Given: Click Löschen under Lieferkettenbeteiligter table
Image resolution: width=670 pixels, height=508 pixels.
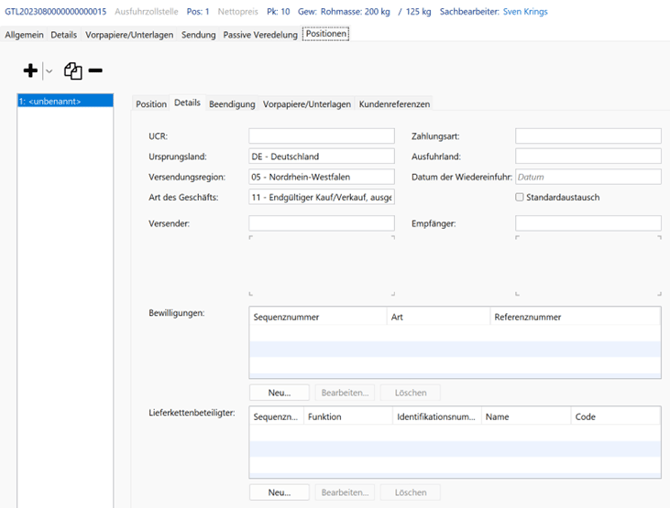Looking at the screenshot, I should click(410, 492).
